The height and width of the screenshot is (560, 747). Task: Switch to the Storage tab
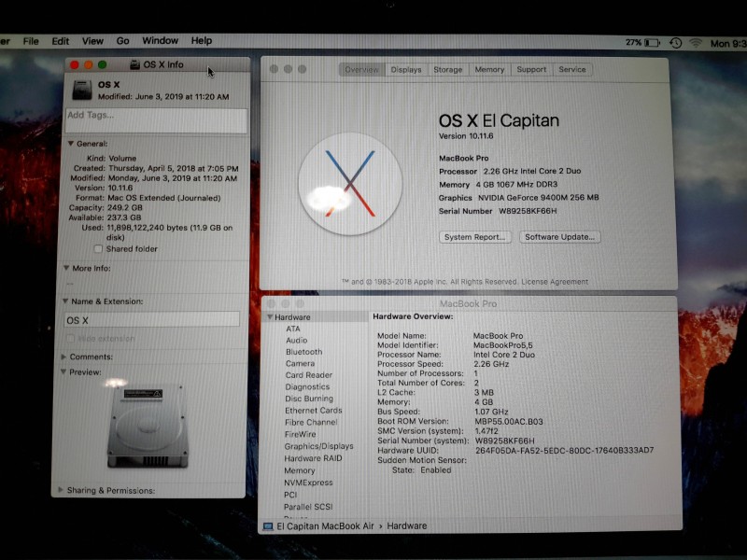click(448, 69)
